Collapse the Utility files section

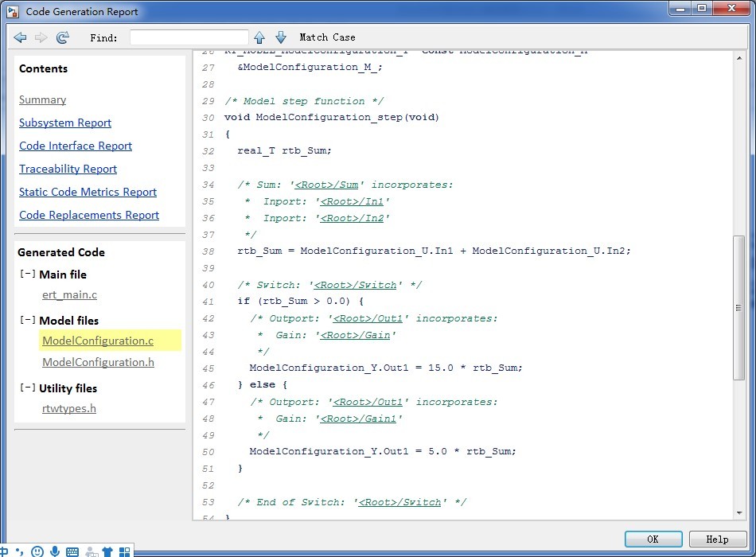pyautogui.click(x=28, y=388)
